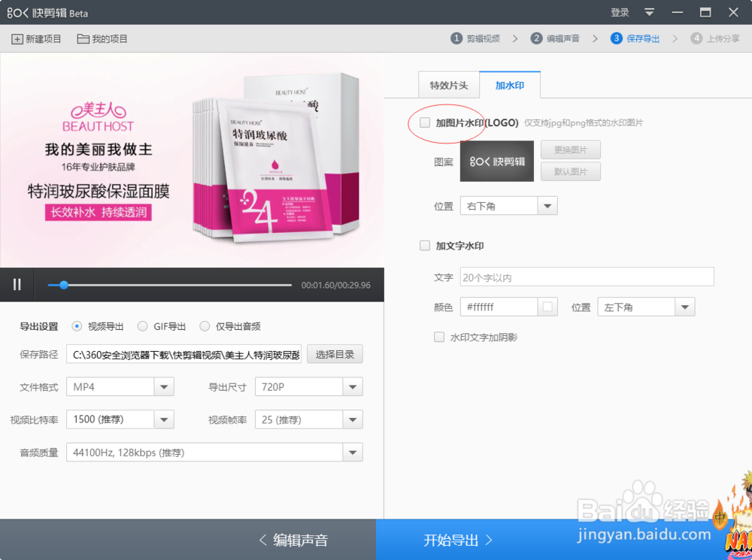This screenshot has height=560, width=752.
Task: Go back to 编辑声音
Action: 293,540
